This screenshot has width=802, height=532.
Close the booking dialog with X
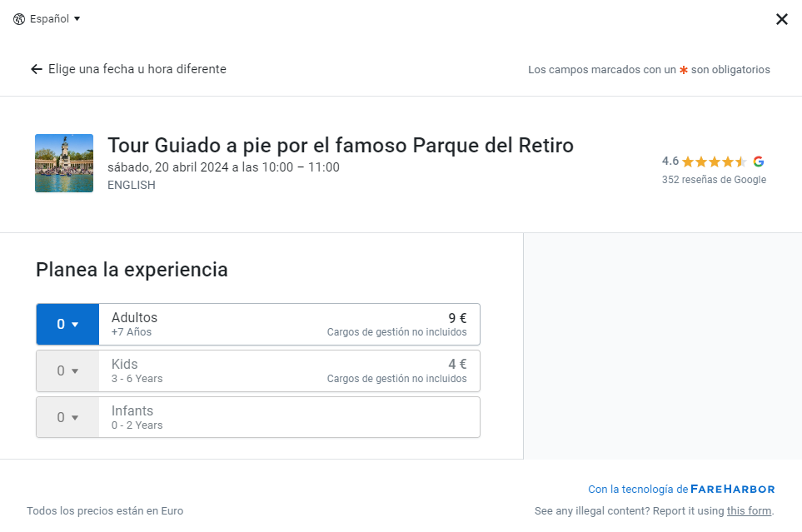[x=781, y=19]
